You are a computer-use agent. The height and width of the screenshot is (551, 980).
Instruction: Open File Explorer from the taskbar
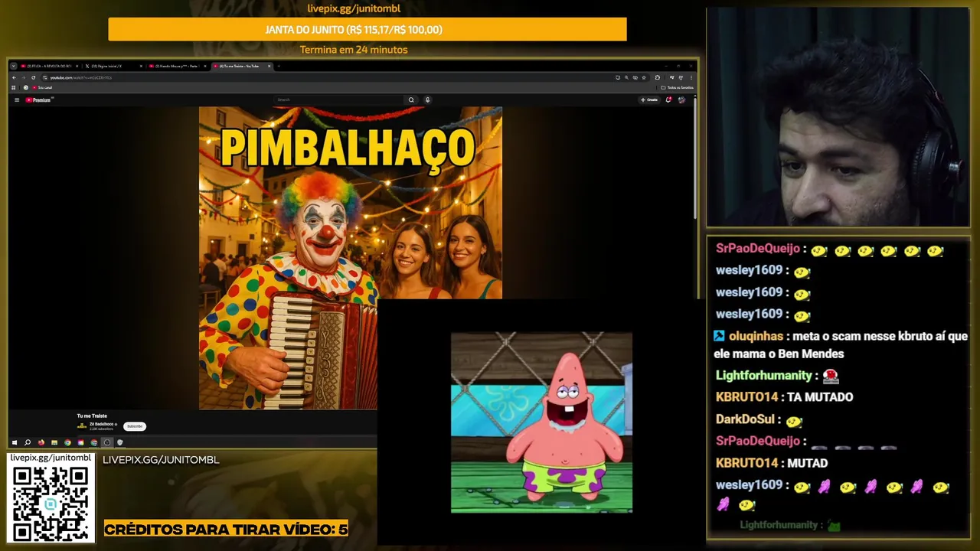[x=54, y=442]
